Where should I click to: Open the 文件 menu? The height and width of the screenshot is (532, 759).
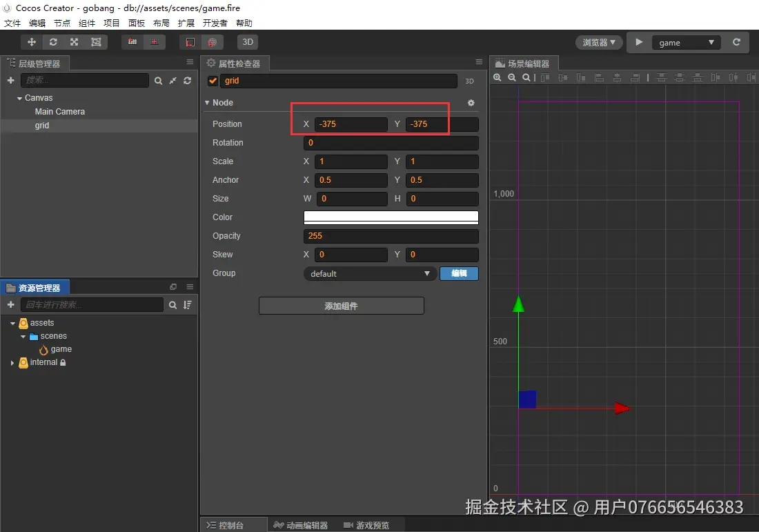pyautogui.click(x=12, y=23)
